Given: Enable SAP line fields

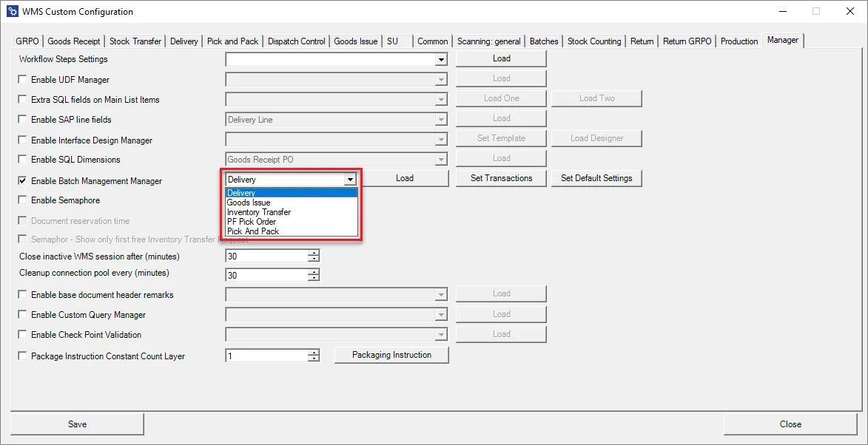Looking at the screenshot, I should coord(22,119).
